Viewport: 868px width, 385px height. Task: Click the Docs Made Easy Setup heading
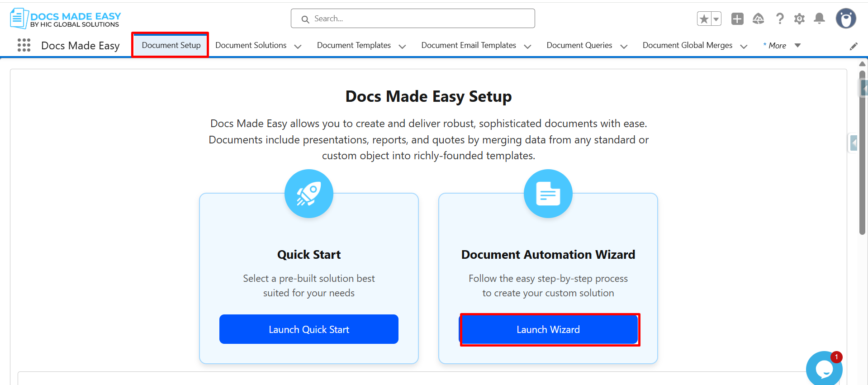click(x=428, y=96)
